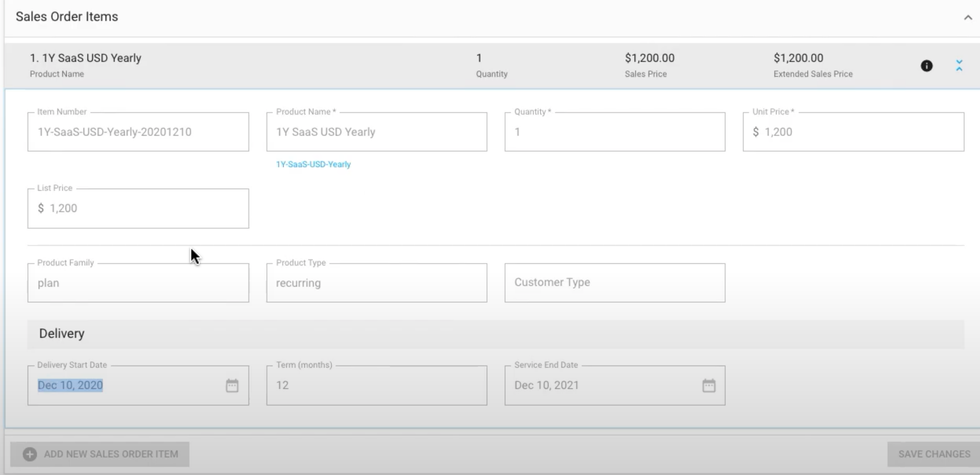980x475 pixels.
Task: Collapse the Sales Order Items section
Action: (x=967, y=18)
